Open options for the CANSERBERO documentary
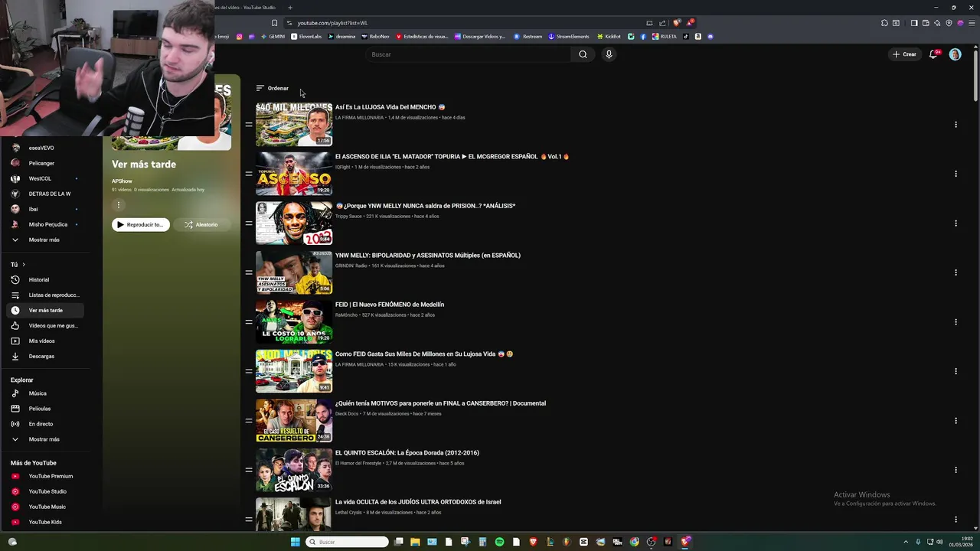This screenshot has height=551, width=980. pos(955,421)
